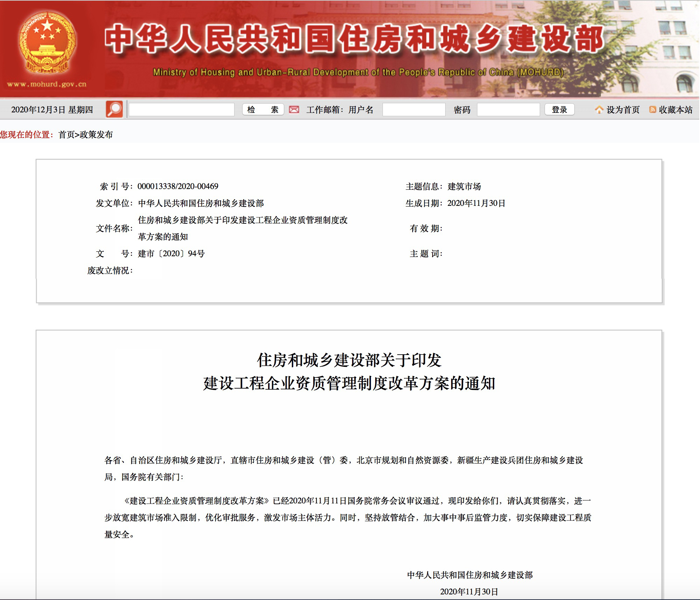Click the red envelope work-mail icon
The image size is (700, 600).
[294, 110]
